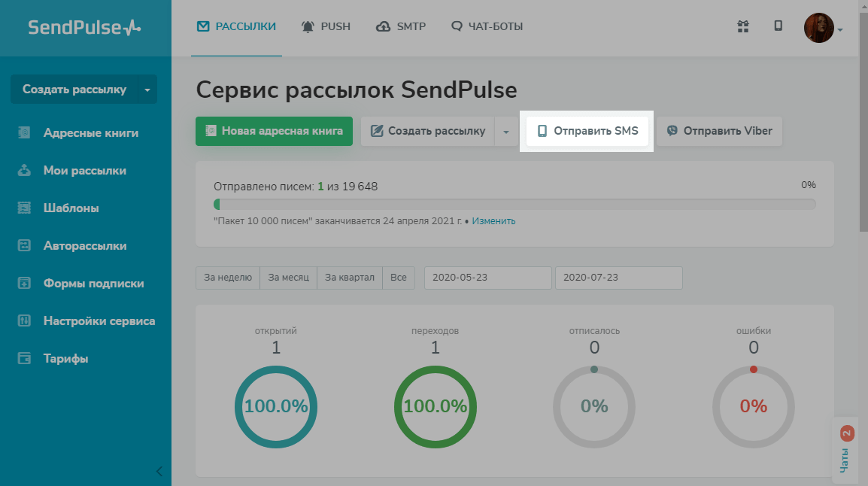Switch to the PUSH tab
Screen dimensions: 868x486
[x=326, y=27]
